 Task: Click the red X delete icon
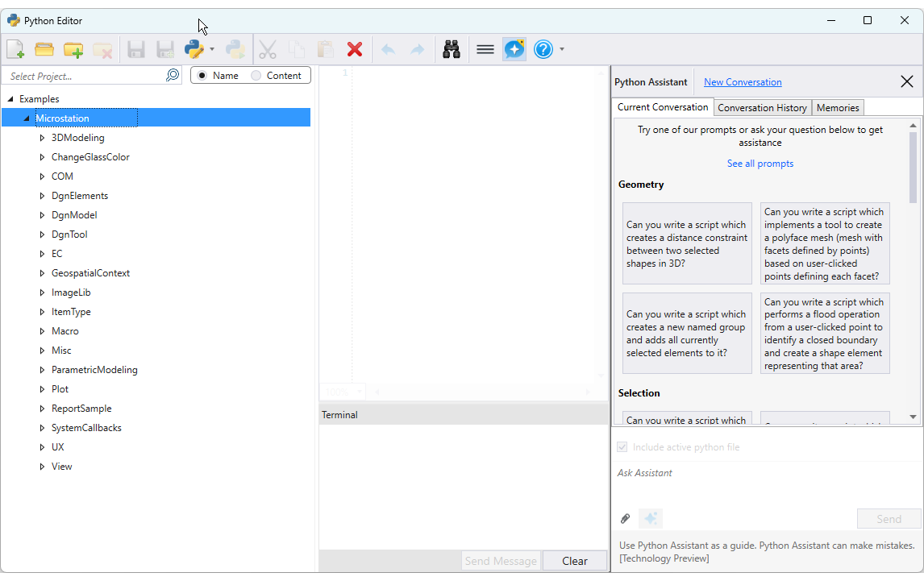coord(355,49)
